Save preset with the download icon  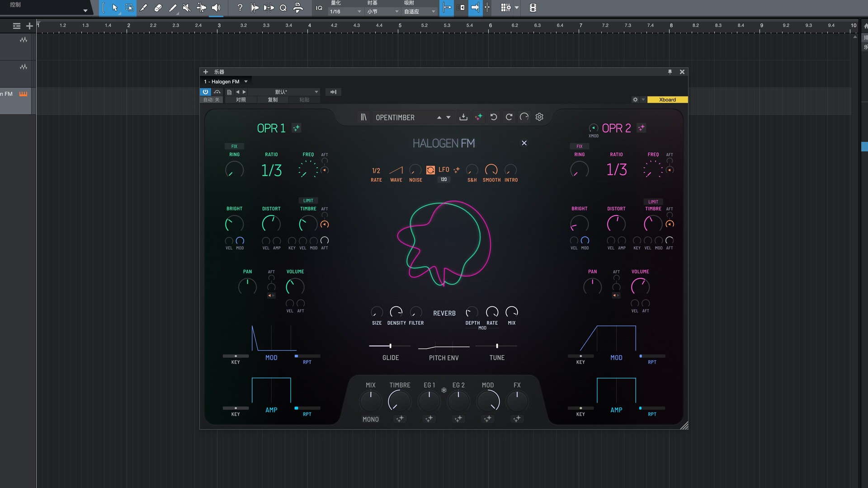click(463, 117)
